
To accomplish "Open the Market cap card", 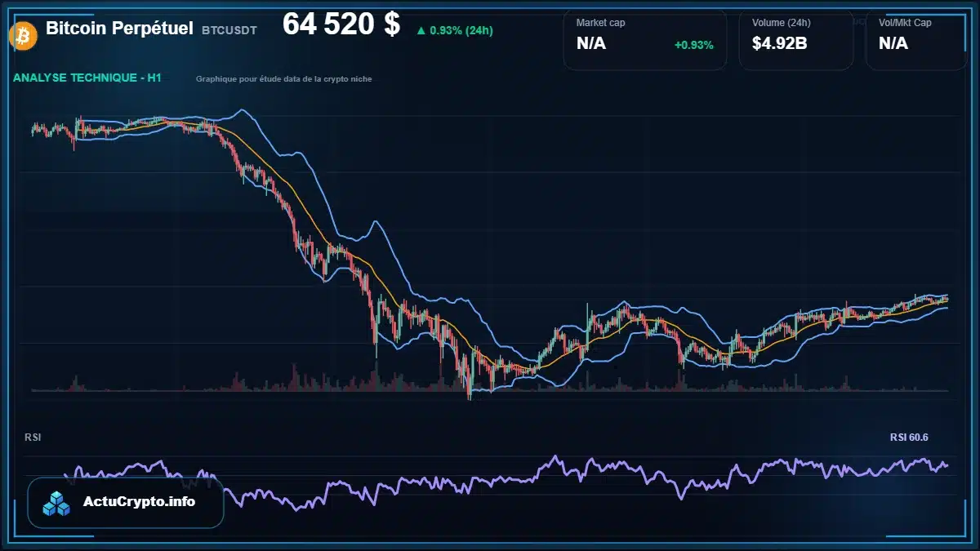I will tap(645, 38).
